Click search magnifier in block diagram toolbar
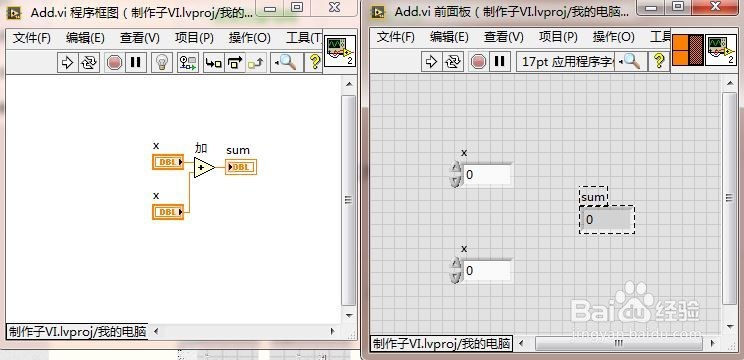744x360 pixels. coord(286,62)
